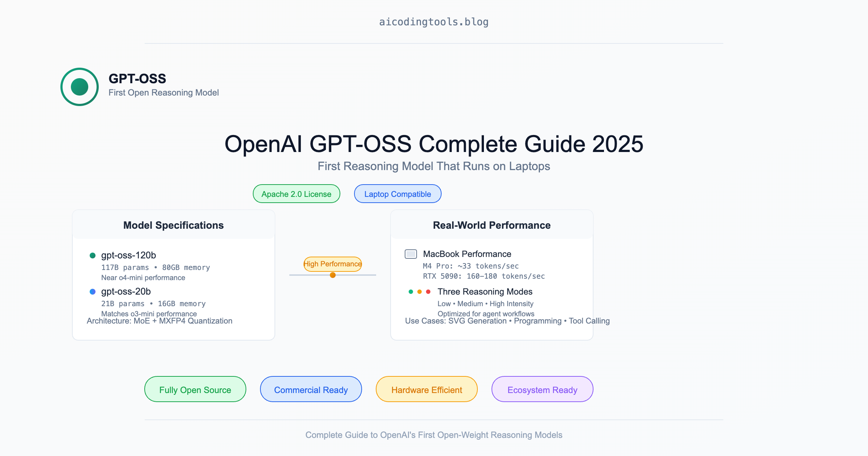Click the Model Specifications card header
The image size is (868, 456).
point(174,225)
